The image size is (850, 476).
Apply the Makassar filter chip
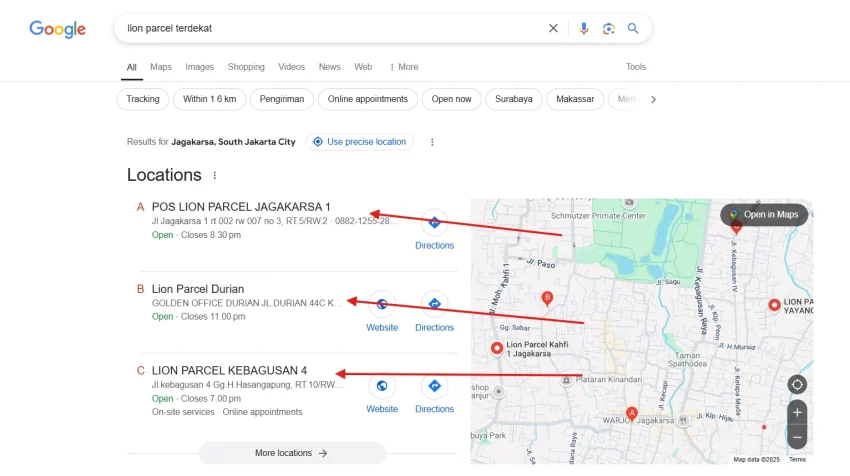pos(575,99)
